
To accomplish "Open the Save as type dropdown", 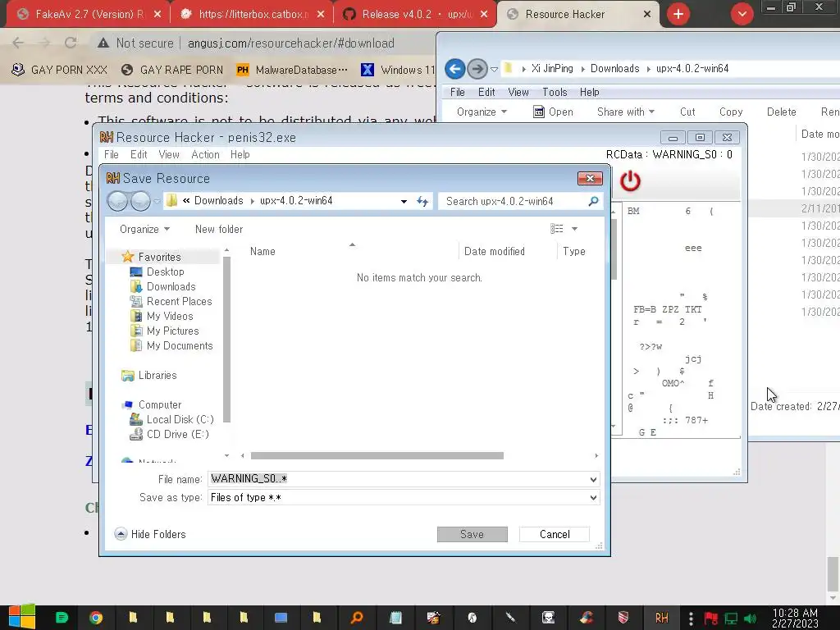I will pos(593,498).
